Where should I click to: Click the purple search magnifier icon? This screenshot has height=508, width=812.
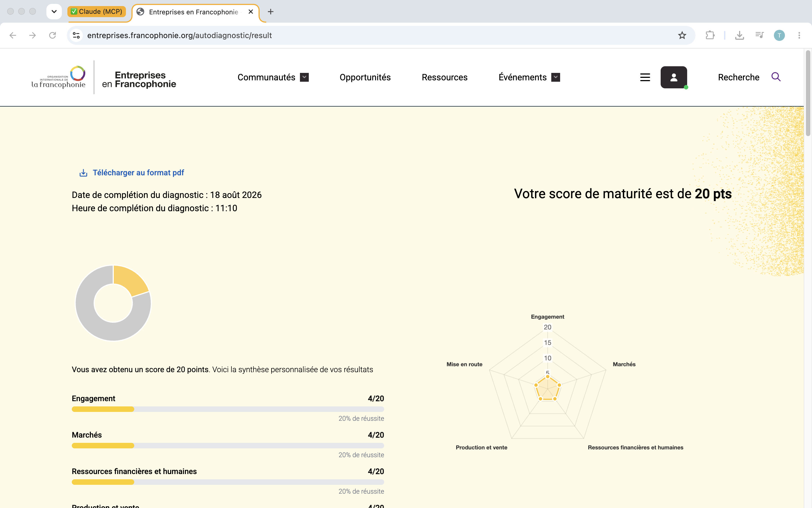(x=776, y=77)
